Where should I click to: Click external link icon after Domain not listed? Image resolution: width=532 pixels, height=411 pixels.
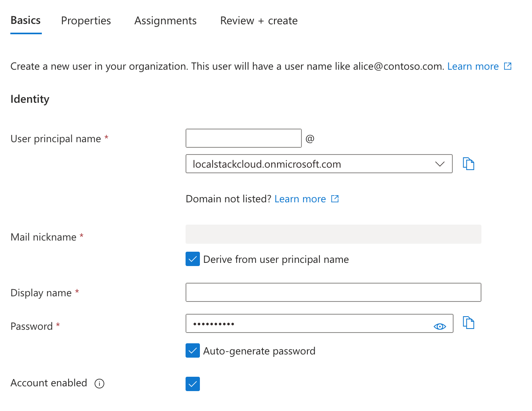(335, 199)
